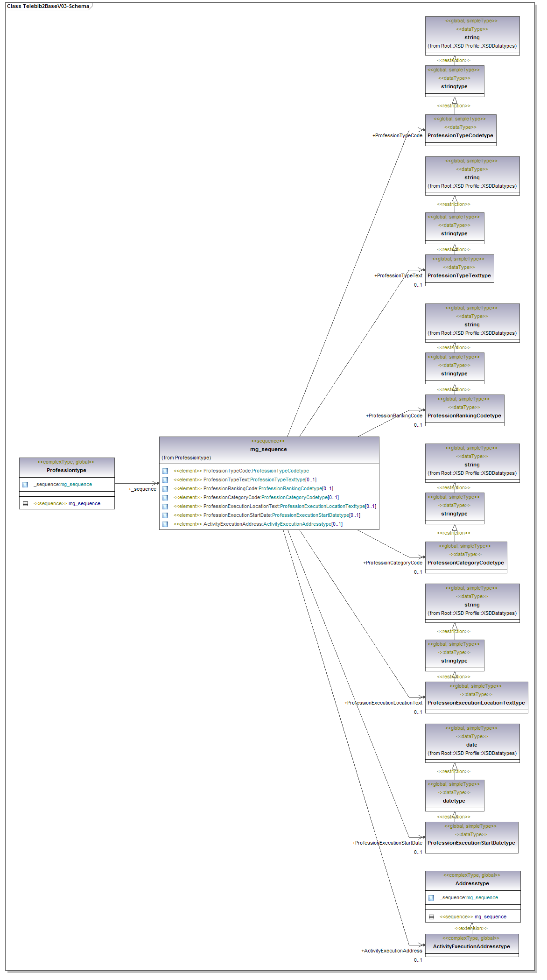Click the +_sequence association label
547x980 pixels.
(142, 489)
